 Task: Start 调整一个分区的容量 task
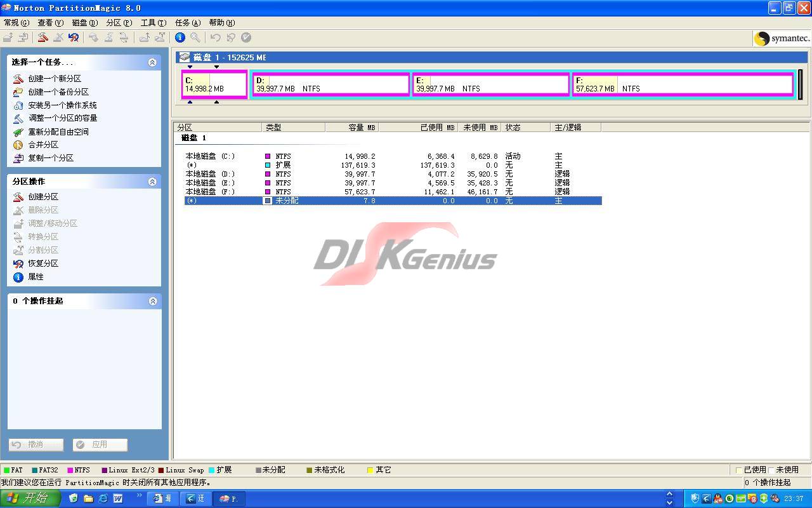[62, 118]
